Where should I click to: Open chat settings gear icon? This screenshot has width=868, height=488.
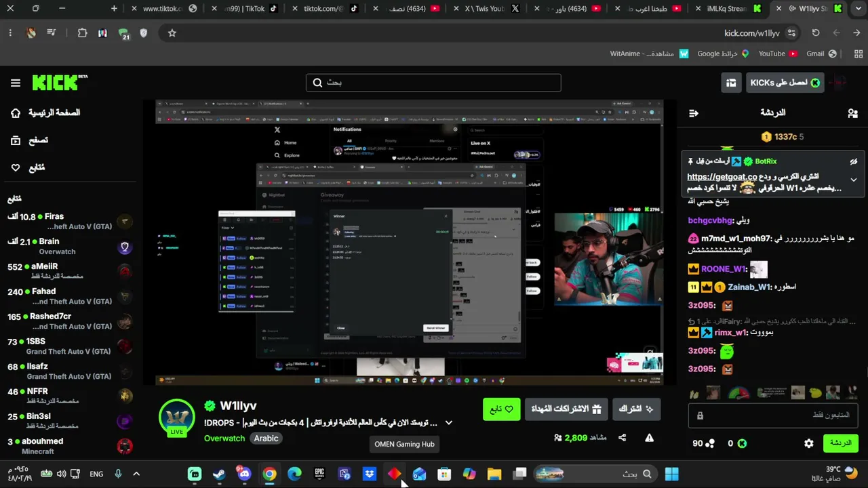(x=809, y=443)
